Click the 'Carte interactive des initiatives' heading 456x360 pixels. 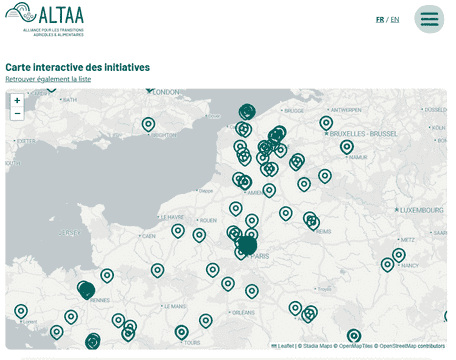pos(78,67)
